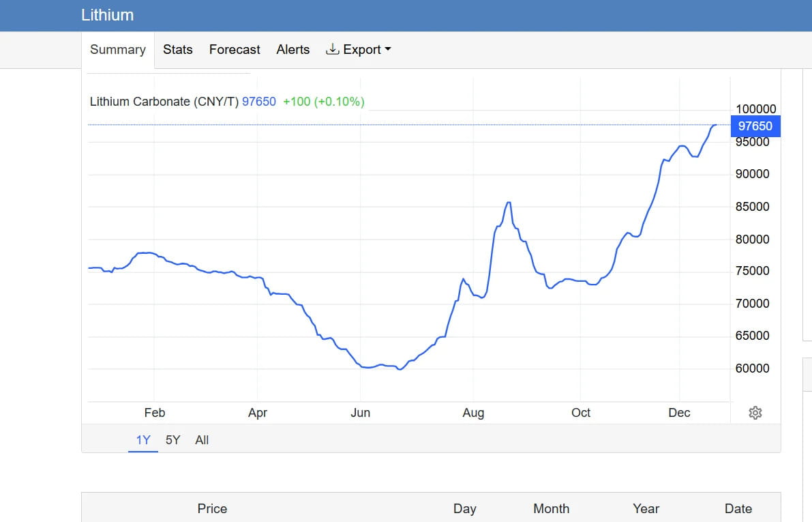Viewport: 812px width, 522px height.
Task: Click the Date column header
Action: pyautogui.click(x=738, y=508)
